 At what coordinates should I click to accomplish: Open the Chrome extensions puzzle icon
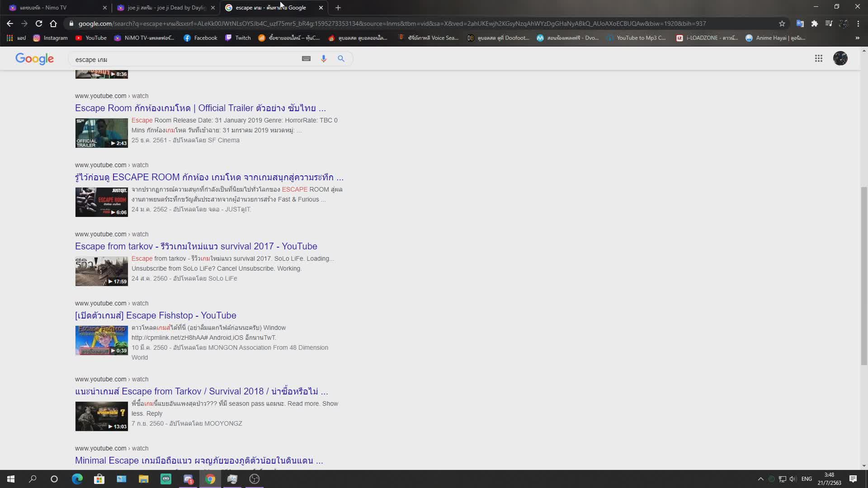pos(814,23)
